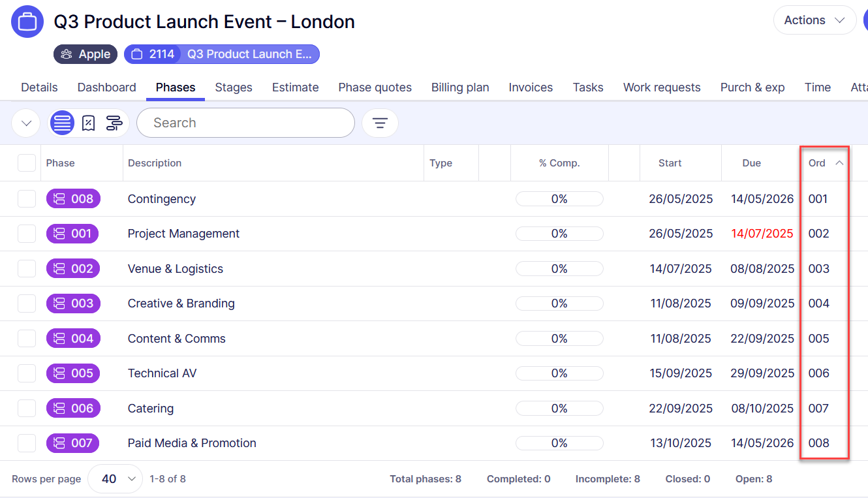Image resolution: width=868 pixels, height=498 pixels.
Task: Expand the rows per page dropdown
Action: 115,479
